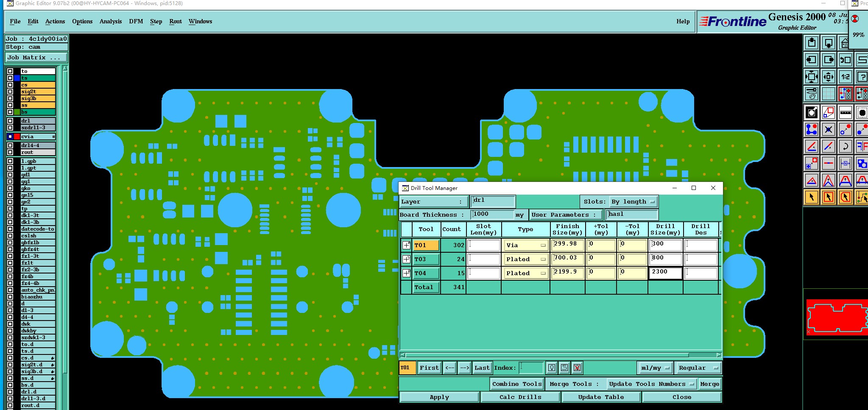Click the Calc Drills button
Image resolution: width=868 pixels, height=410 pixels.
coord(520,397)
